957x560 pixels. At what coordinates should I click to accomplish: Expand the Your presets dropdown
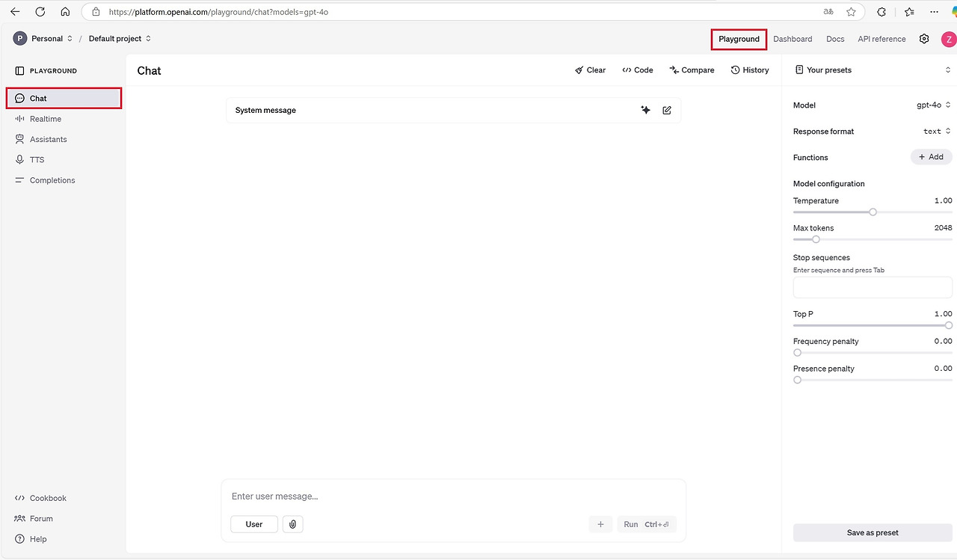873,70
